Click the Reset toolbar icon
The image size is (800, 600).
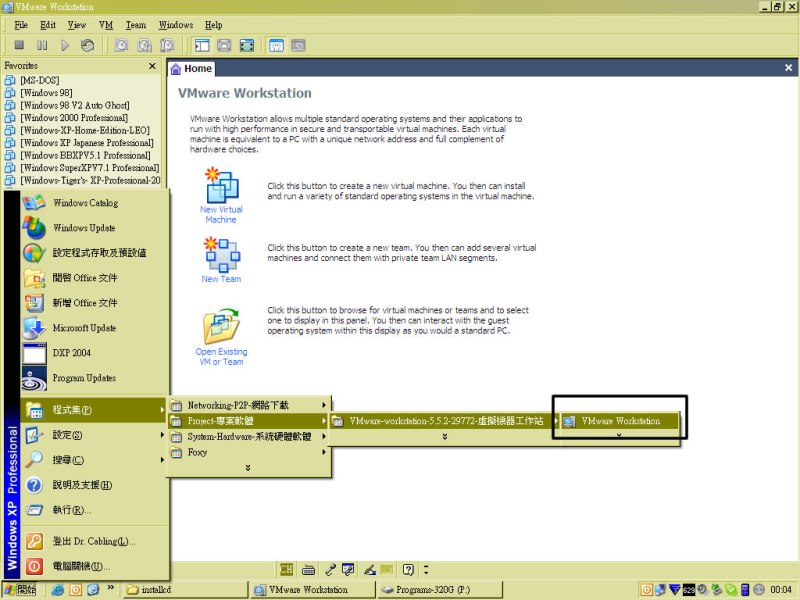coord(87,45)
